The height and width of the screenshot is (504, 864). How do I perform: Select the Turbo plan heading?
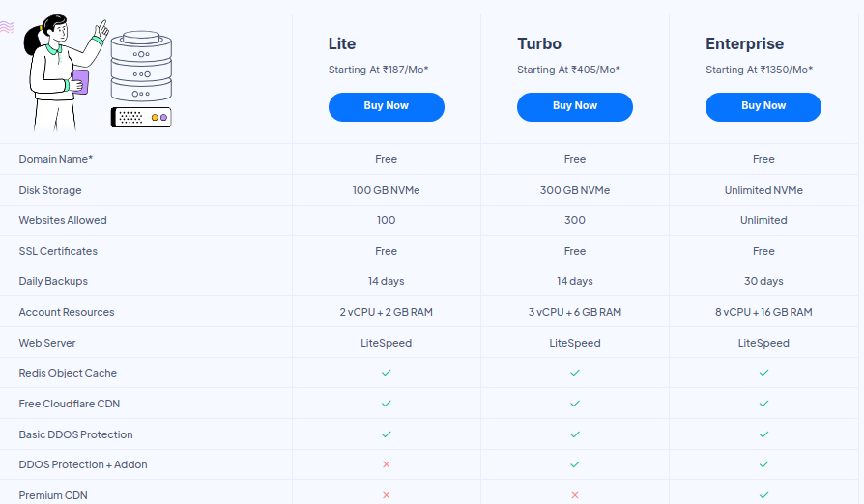tap(539, 43)
